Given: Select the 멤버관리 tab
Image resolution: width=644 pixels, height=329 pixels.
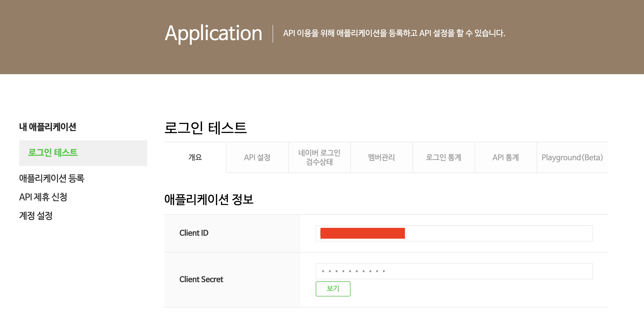Looking at the screenshot, I should coord(381,157).
